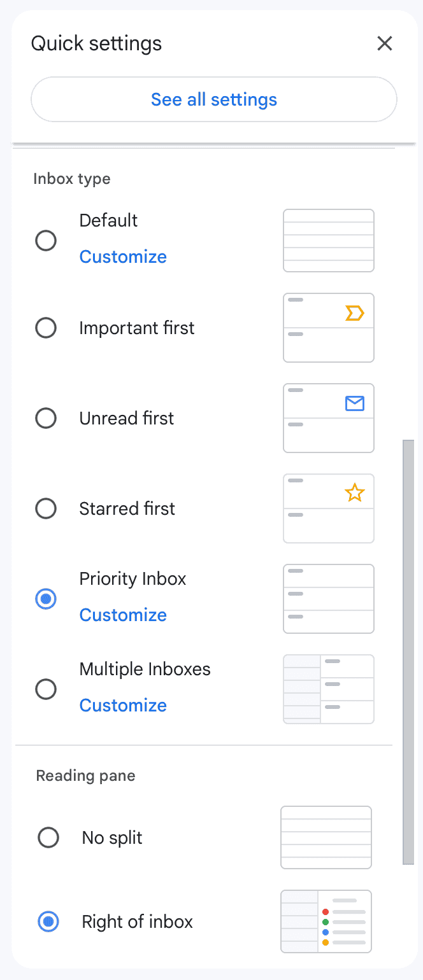This screenshot has width=423, height=980.
Task: Click the Important first preview's importance marker icon
Action: 356,312
